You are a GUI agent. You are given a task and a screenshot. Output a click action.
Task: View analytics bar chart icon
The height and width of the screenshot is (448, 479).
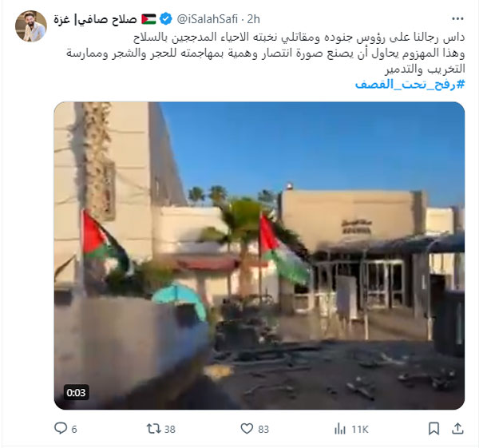340,429
